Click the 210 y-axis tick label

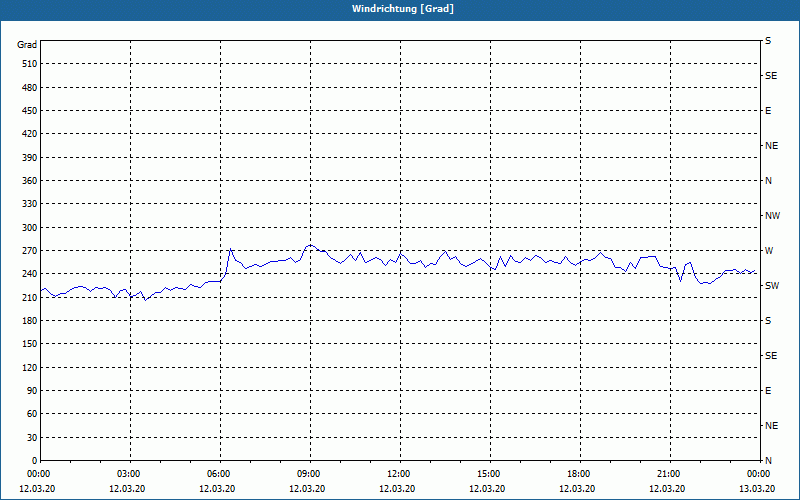pos(29,297)
